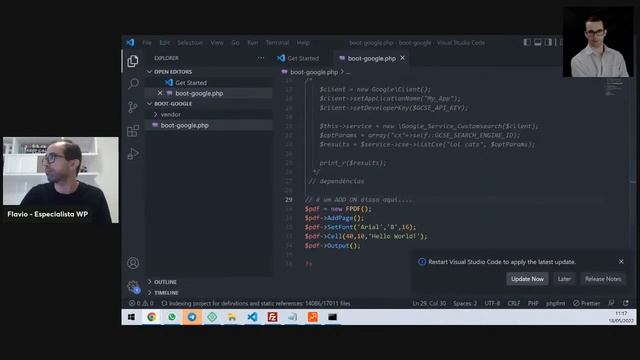The image size is (640, 360).
Task: Open Source Control view in activity bar
Action: (133, 107)
